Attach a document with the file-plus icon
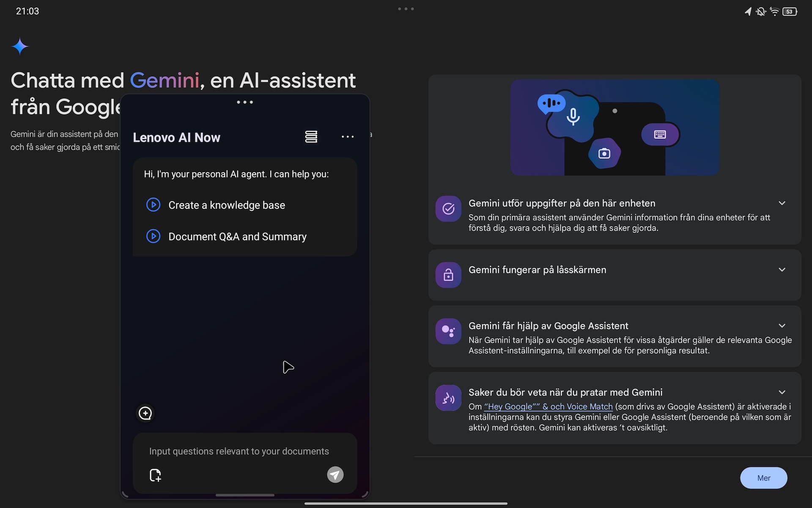 155,475
